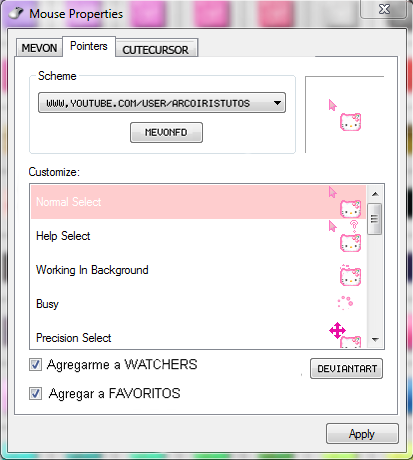Toggle the Agregar a FAVORITOS checkbox
The width and height of the screenshot is (413, 460).
35,393
